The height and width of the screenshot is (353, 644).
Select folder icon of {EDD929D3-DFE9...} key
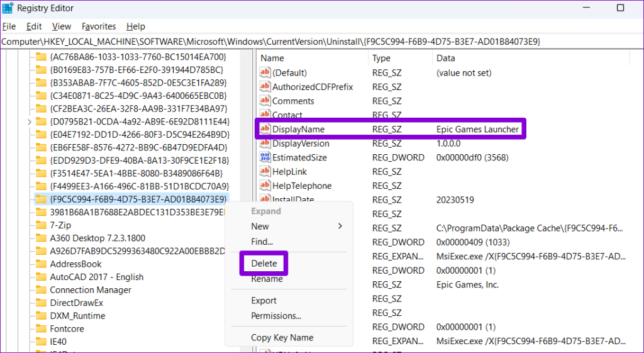41,160
